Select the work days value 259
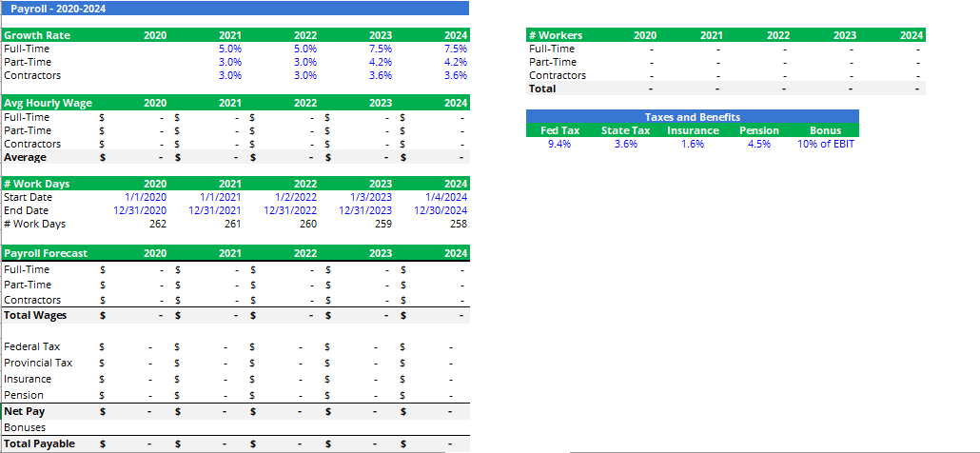 (383, 224)
